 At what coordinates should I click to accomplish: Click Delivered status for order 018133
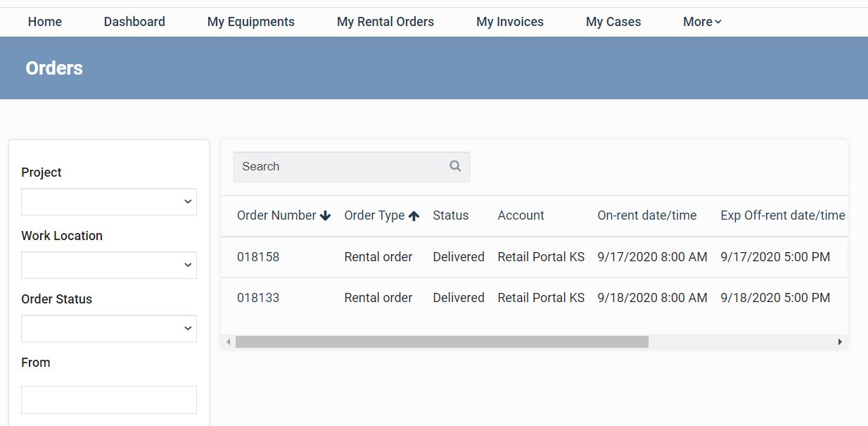(x=459, y=298)
